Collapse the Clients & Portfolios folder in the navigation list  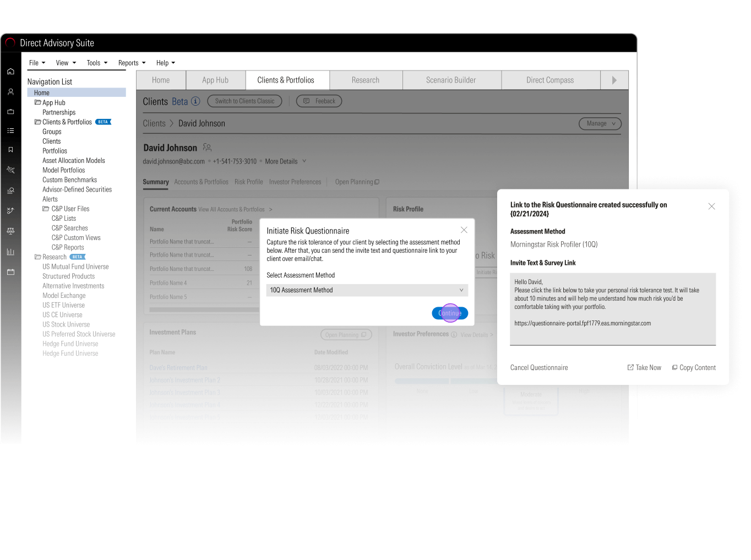[37, 122]
